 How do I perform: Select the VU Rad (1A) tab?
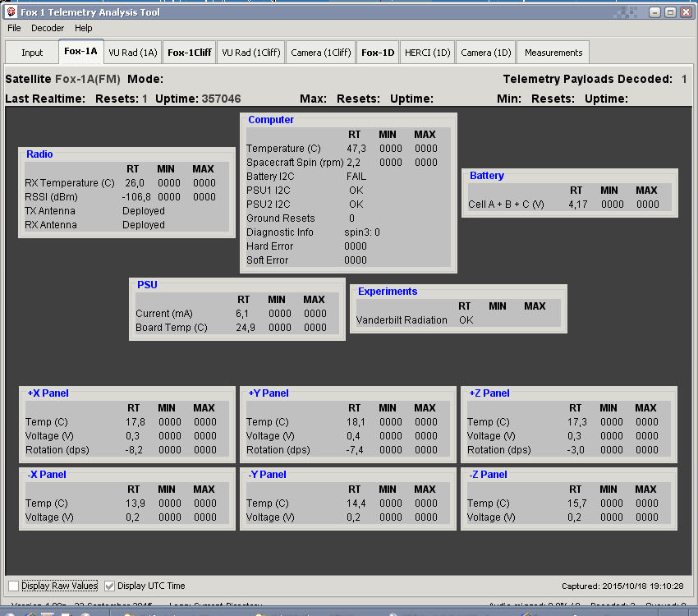pyautogui.click(x=133, y=53)
